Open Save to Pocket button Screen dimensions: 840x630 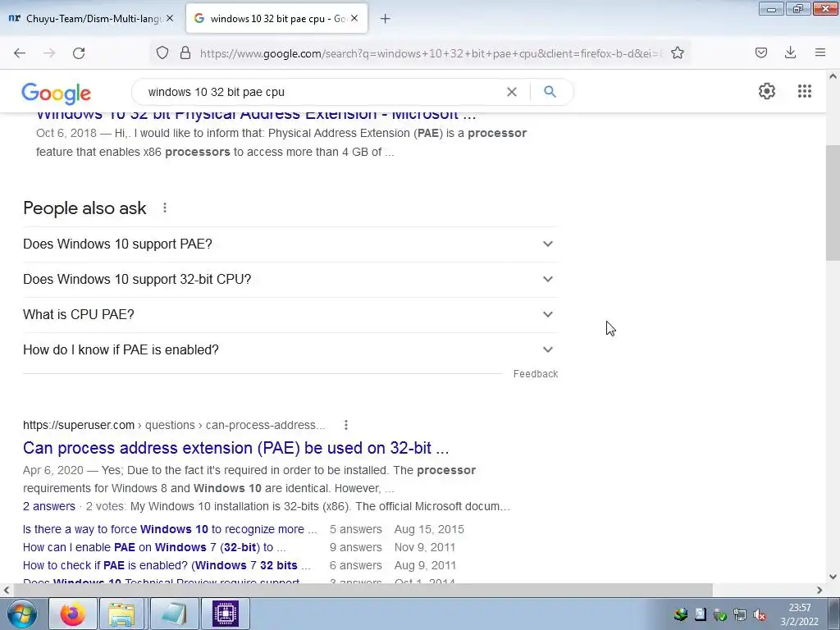click(760, 52)
